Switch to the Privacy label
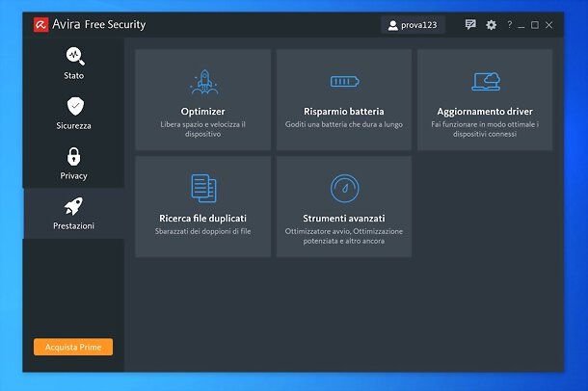The image size is (588, 391). click(x=73, y=176)
